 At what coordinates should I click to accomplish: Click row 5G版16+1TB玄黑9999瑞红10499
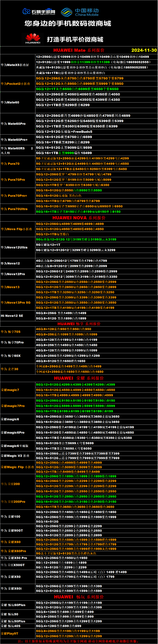coord(97,153)
